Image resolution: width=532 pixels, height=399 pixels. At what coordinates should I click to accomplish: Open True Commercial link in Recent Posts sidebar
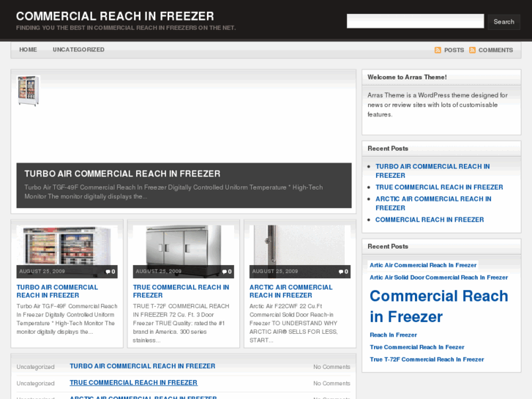(x=439, y=187)
